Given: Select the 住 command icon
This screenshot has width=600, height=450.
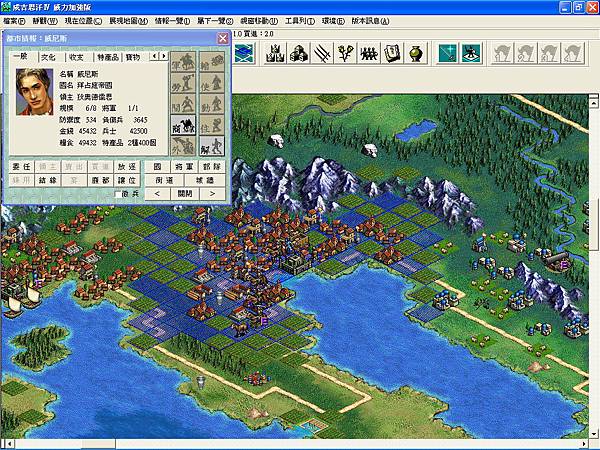Looking at the screenshot, I should [212, 125].
